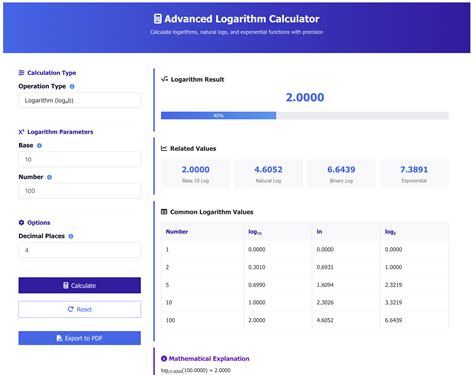Click the 4.6052 table cell in 100 row
The height and width of the screenshot is (375, 474).
tap(346, 320)
